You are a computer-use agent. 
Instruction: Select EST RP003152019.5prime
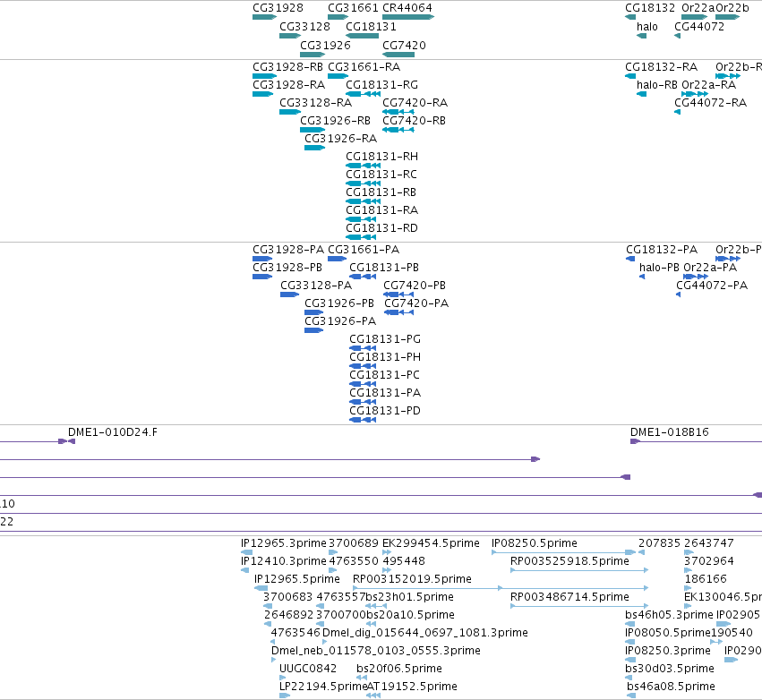coord(501,588)
